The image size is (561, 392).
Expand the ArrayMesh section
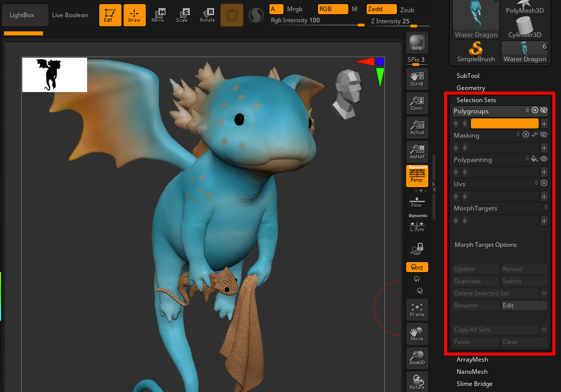coord(472,360)
